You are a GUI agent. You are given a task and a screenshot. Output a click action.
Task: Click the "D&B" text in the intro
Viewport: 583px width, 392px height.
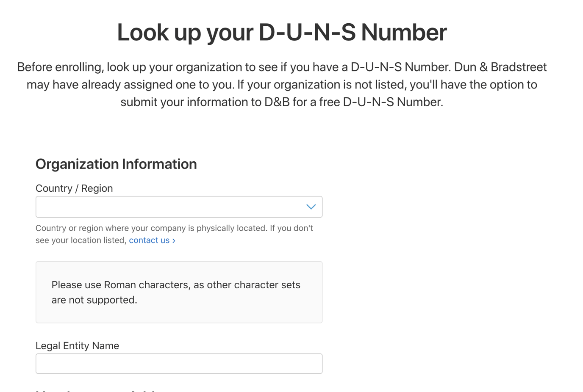(277, 102)
